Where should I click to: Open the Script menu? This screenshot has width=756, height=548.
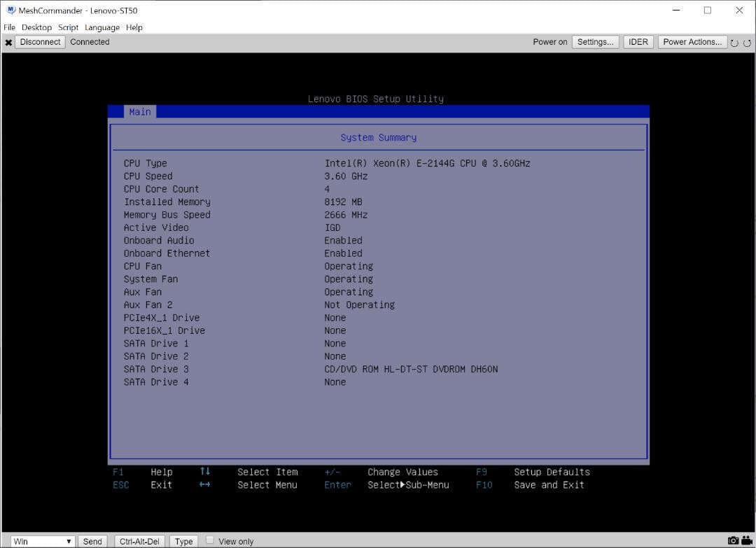pos(68,27)
